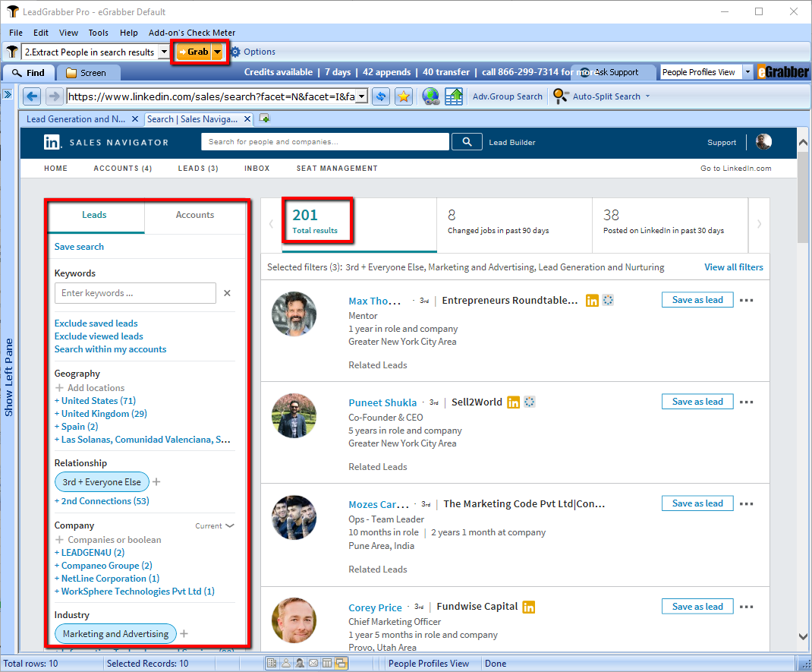Click the grid view icon in status bar

[272, 663]
